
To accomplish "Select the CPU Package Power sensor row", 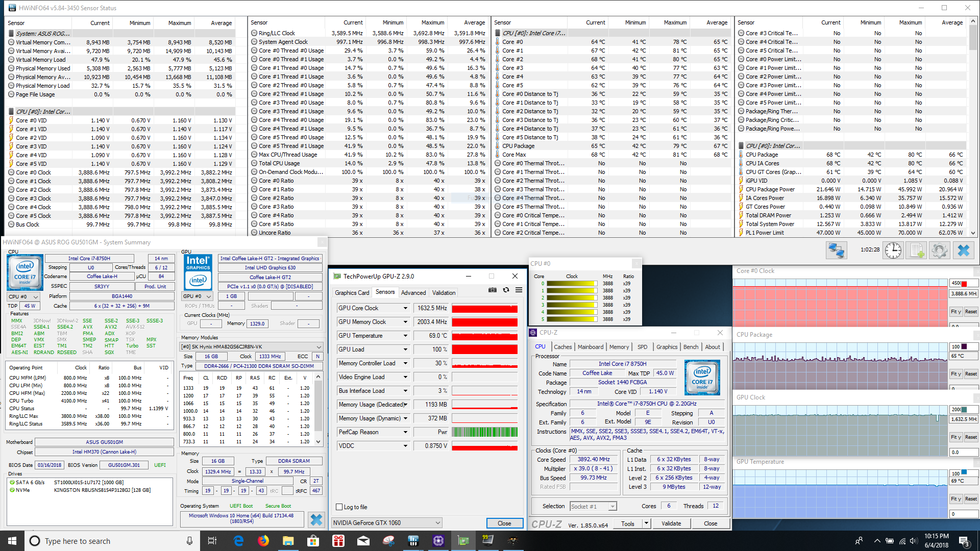I will [852, 189].
